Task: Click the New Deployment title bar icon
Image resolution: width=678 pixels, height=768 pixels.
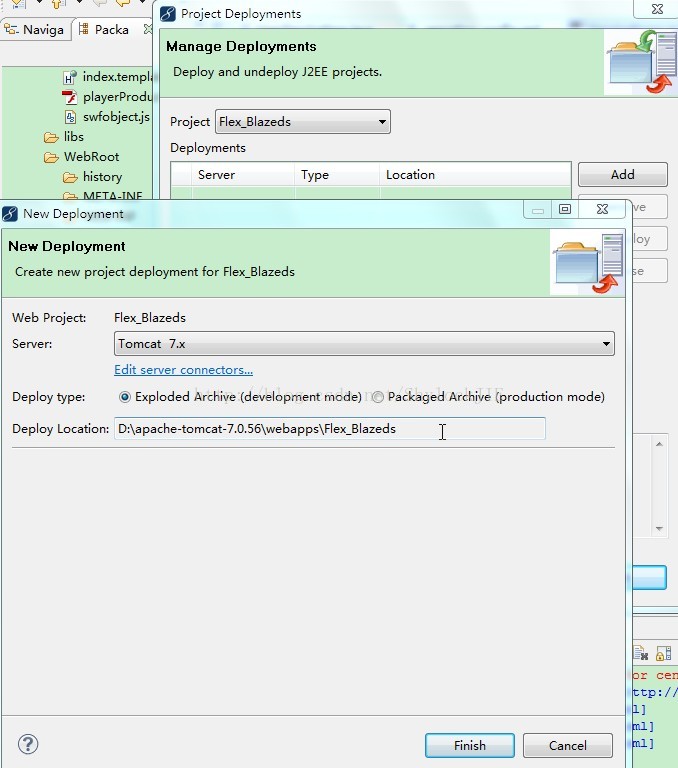Action: [10, 214]
